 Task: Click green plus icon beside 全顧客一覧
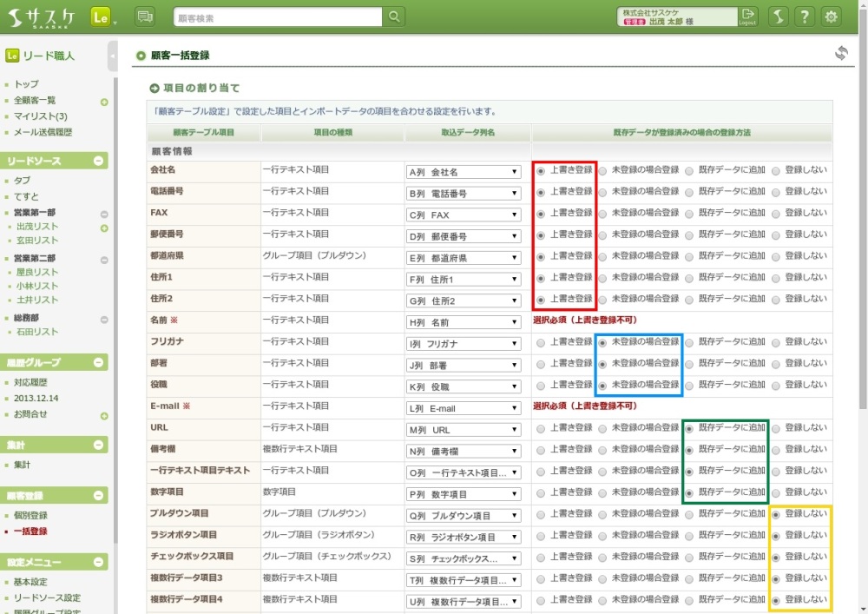pos(104,102)
